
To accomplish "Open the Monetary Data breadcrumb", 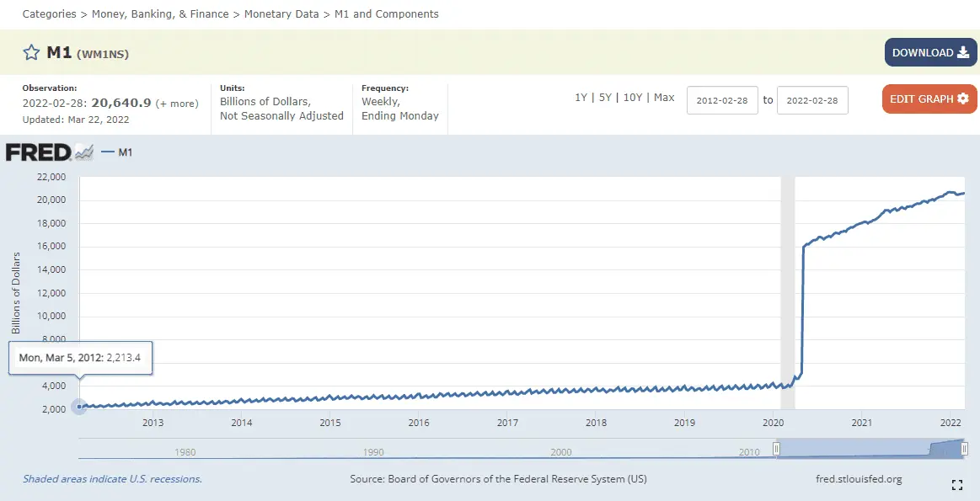I will tap(281, 14).
